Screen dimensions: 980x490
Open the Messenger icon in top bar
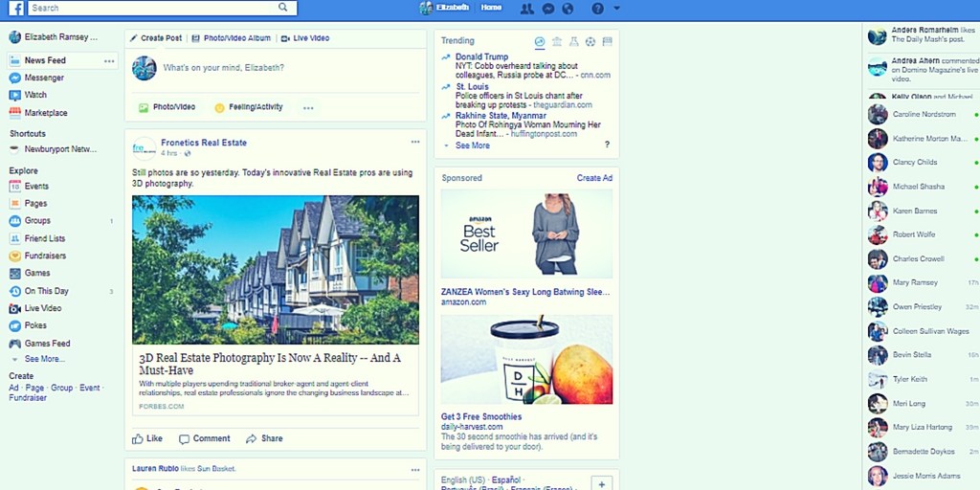[548, 8]
